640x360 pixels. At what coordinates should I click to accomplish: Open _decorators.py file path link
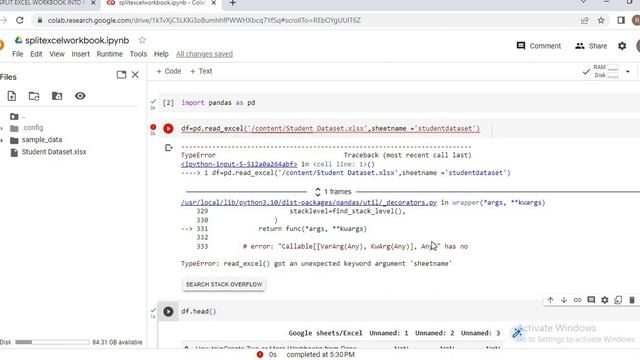[309, 202]
